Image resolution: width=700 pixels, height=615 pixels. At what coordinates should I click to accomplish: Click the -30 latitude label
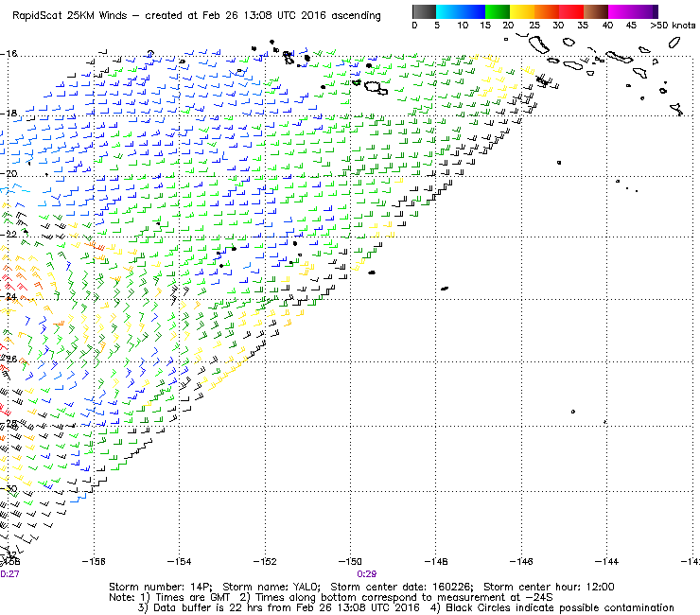(x=9, y=488)
